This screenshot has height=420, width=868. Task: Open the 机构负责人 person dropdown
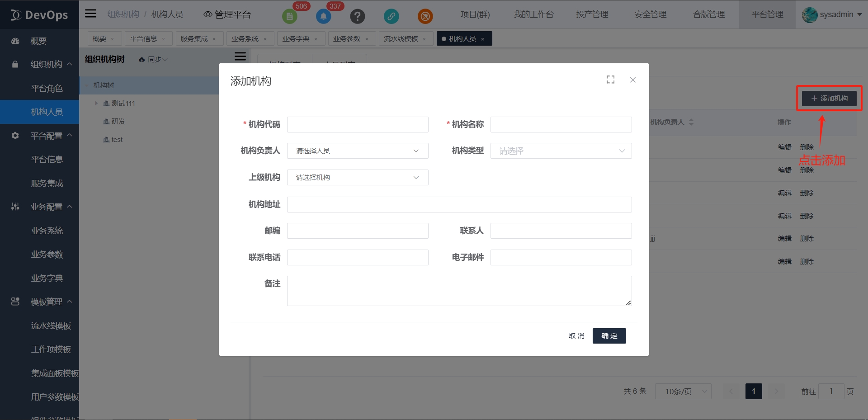tap(357, 151)
